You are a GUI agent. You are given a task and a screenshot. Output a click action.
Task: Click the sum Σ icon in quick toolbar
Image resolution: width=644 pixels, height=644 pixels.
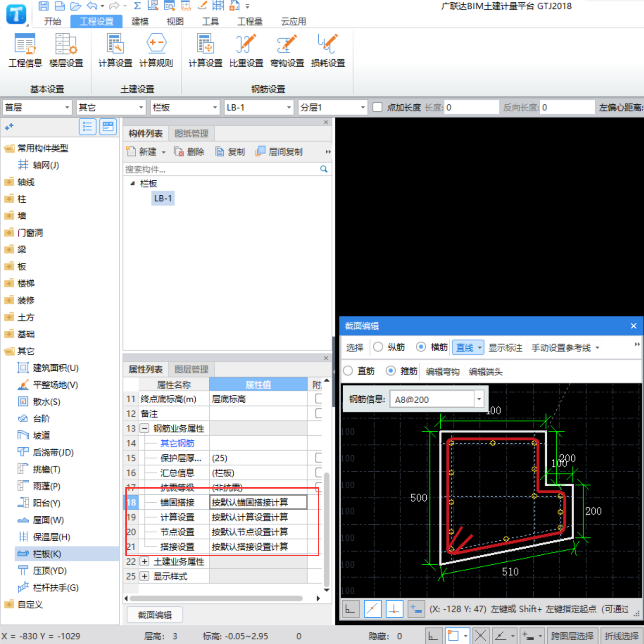(137, 6)
